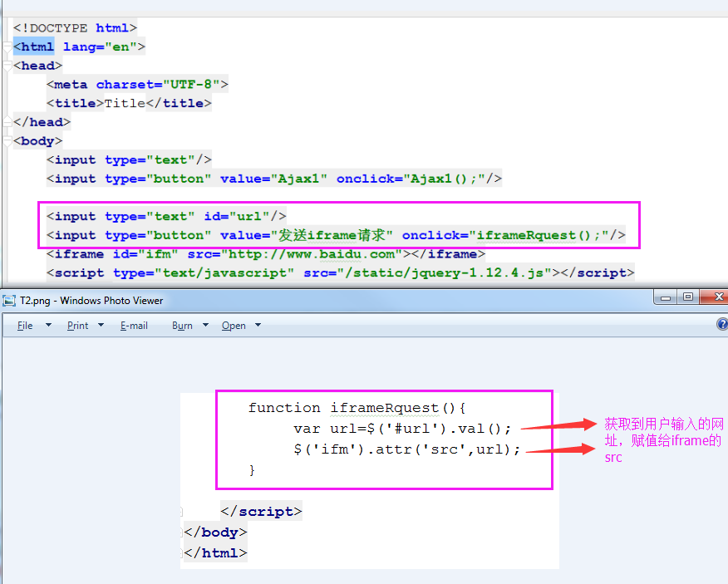Viewport: 728px width, 584px height.
Task: Click the closing </script> tag in the image
Action: pos(262,511)
